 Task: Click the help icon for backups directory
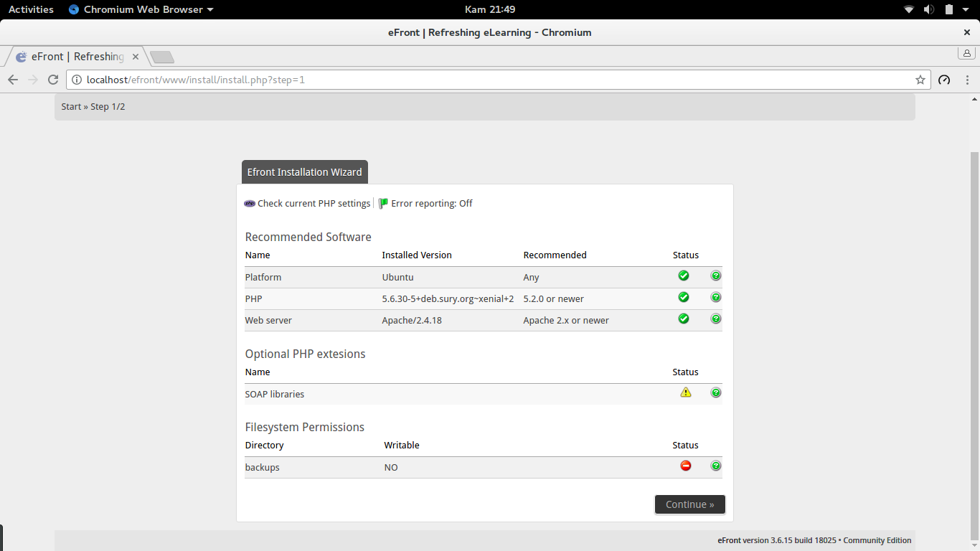(716, 466)
